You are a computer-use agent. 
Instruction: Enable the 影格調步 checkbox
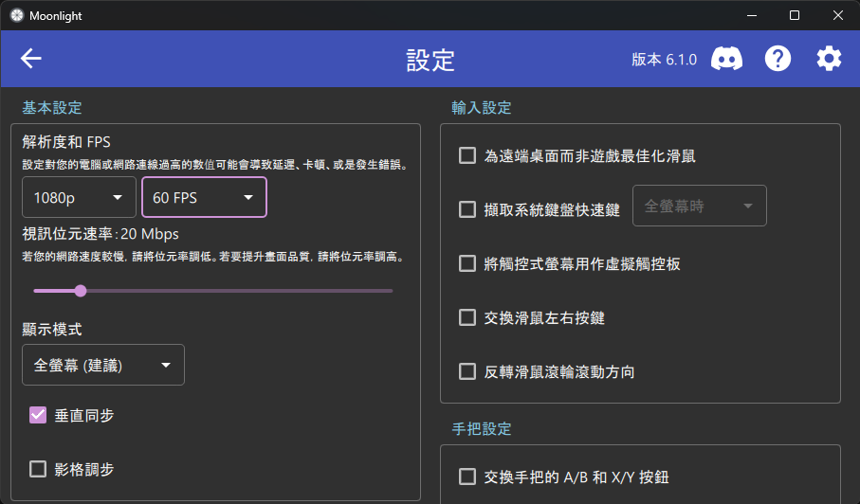(x=38, y=469)
